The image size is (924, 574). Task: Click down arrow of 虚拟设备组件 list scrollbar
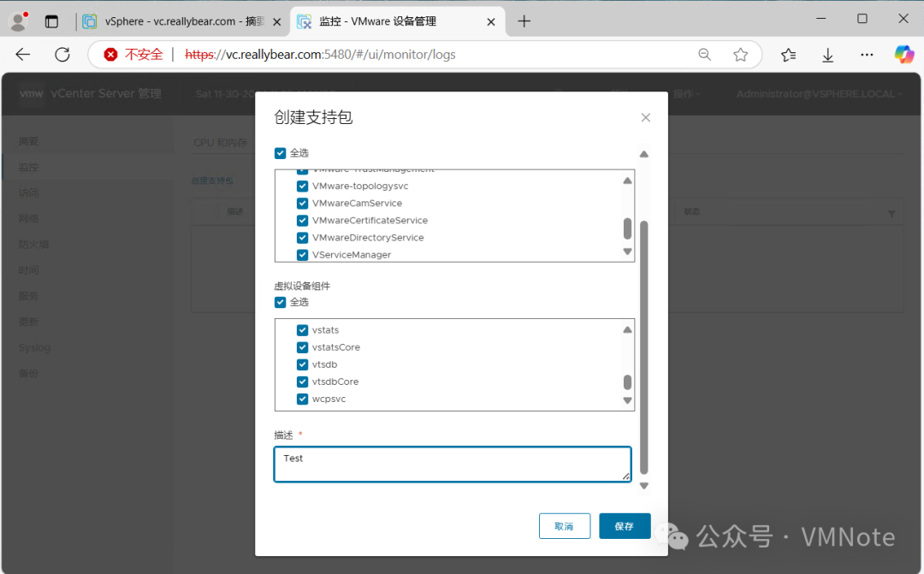tap(628, 400)
